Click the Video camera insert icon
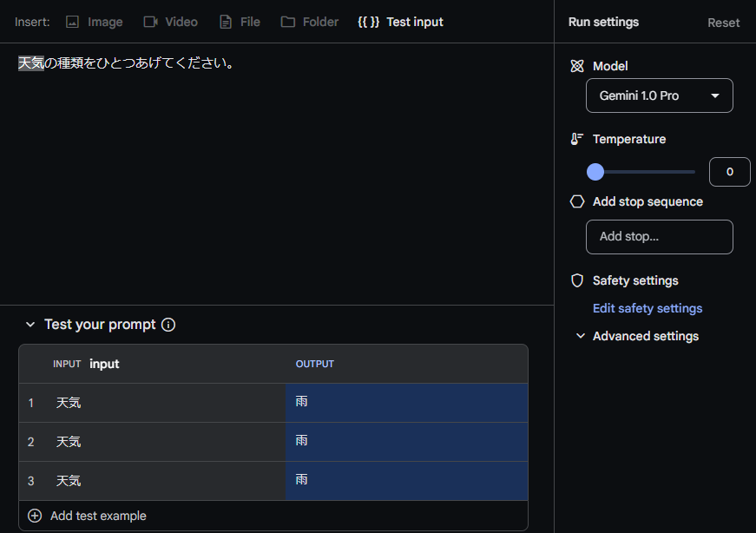The height and width of the screenshot is (533, 756). click(x=150, y=22)
